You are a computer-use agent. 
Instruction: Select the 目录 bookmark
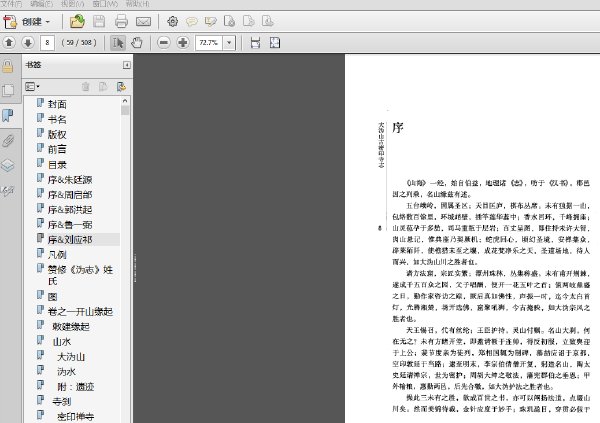(57, 164)
